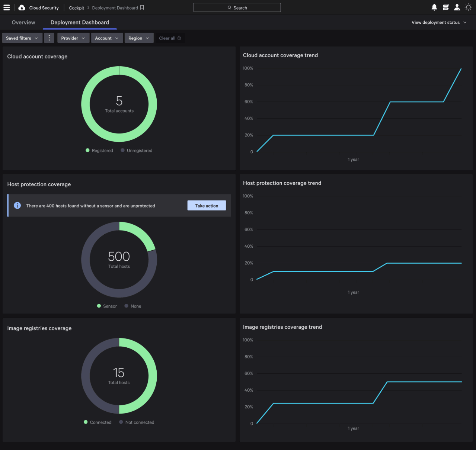Open the Saved filters dropdown
The height and width of the screenshot is (450, 476).
22,38
